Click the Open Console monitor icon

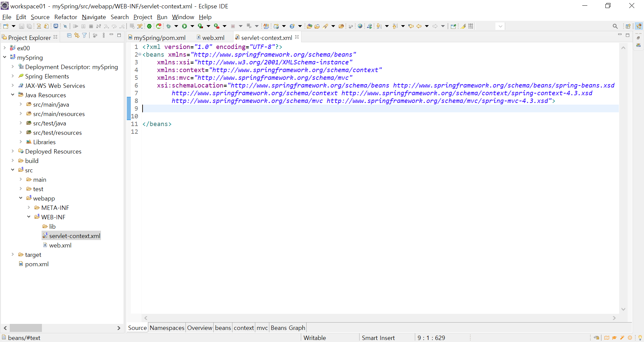coord(56,26)
